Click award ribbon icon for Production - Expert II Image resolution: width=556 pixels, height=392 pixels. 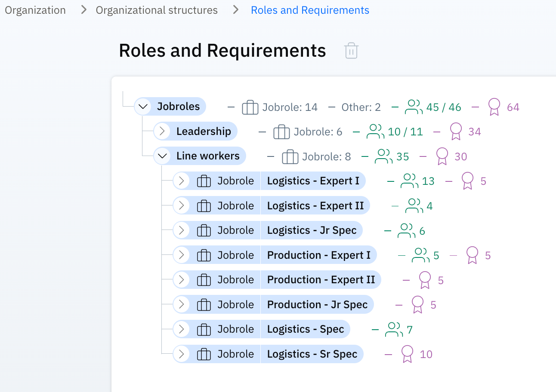tap(425, 280)
